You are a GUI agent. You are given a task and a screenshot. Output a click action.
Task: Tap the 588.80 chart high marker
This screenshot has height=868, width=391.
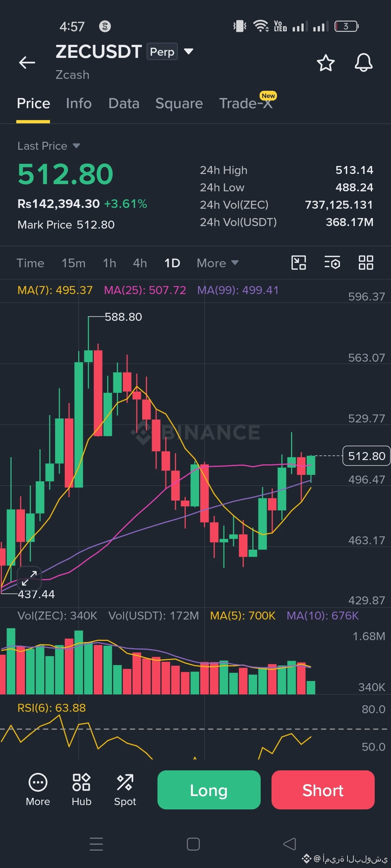123,317
